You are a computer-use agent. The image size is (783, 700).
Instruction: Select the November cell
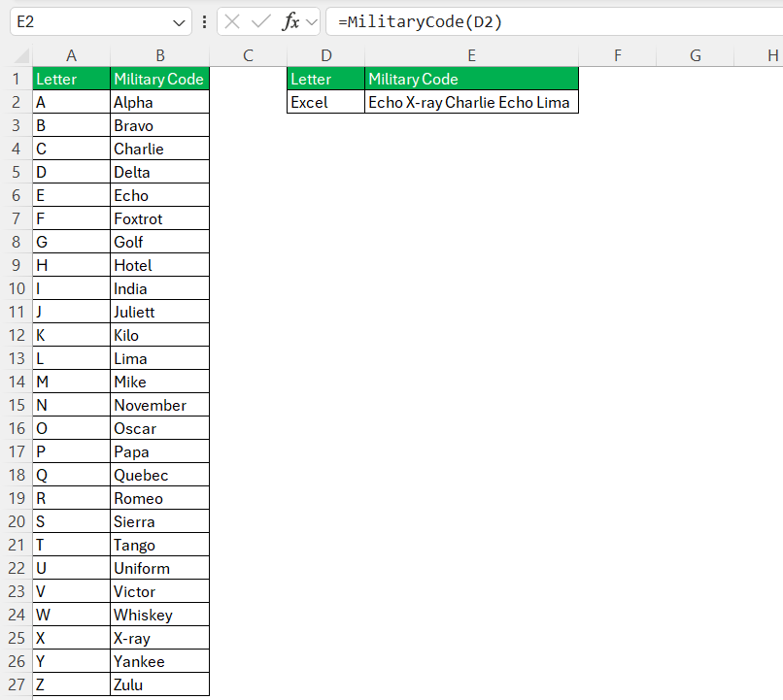click(159, 405)
